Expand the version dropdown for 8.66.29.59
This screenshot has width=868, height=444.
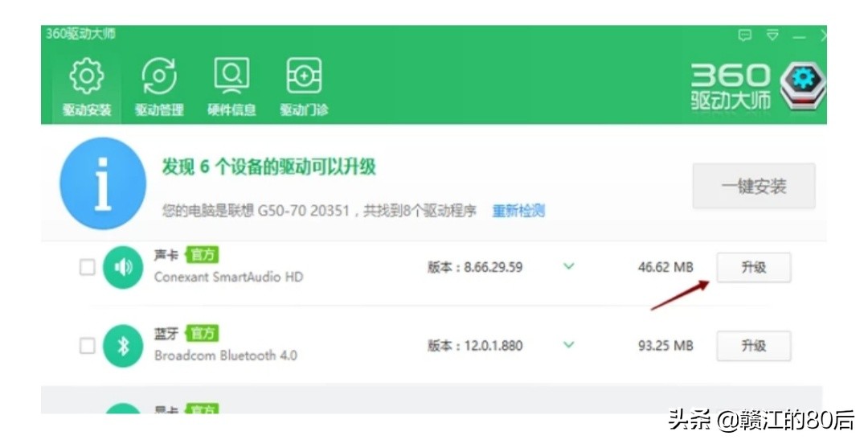coord(568,266)
